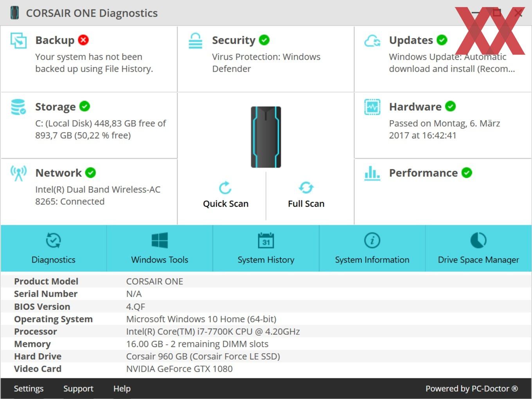
Task: Open the System History tab label
Action: pos(266,260)
